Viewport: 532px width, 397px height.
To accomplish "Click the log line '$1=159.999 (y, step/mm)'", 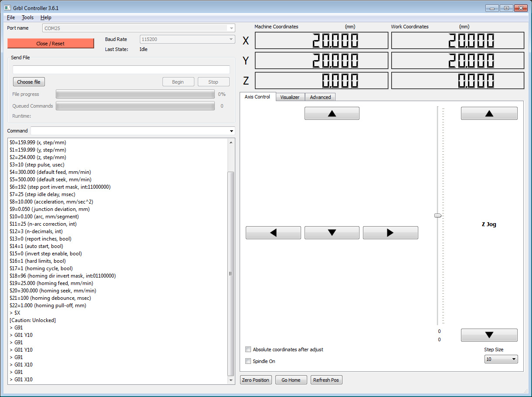I will pyautogui.click(x=38, y=150).
